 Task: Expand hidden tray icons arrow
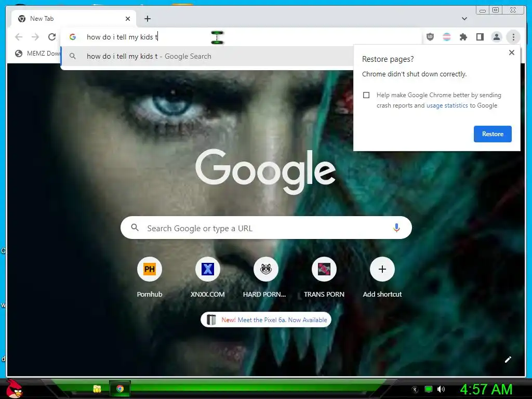coord(415,390)
